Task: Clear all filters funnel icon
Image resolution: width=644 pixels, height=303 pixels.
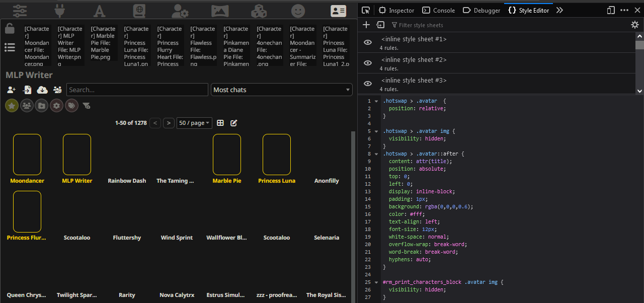Action: pos(87,106)
